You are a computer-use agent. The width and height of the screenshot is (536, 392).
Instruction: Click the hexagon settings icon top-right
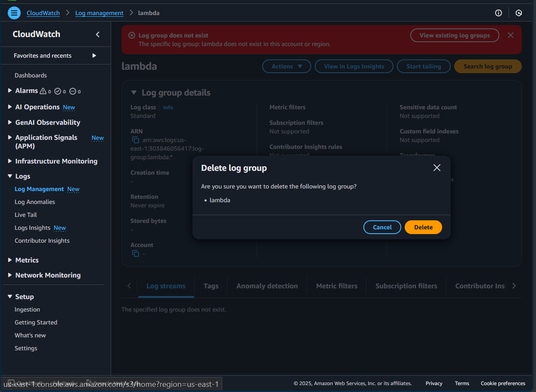pos(519,13)
